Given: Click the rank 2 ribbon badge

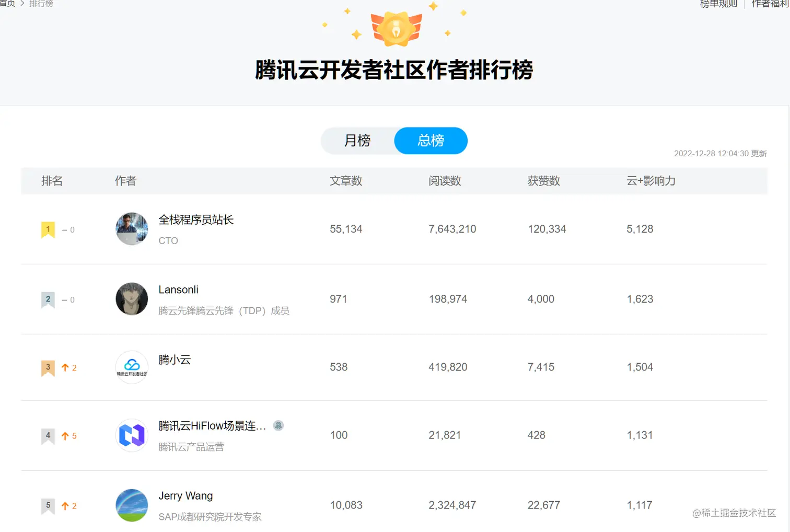Looking at the screenshot, I should point(48,299).
